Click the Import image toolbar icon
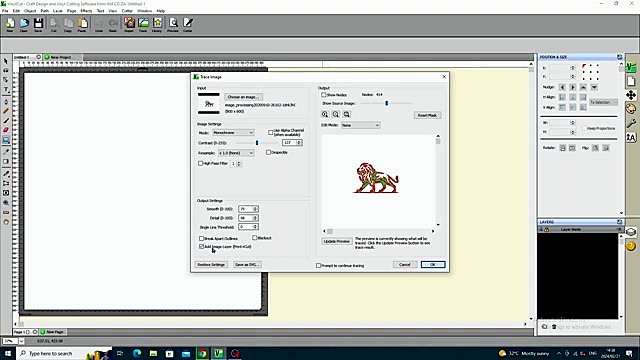The height and width of the screenshot is (360, 640). click(x=129, y=24)
